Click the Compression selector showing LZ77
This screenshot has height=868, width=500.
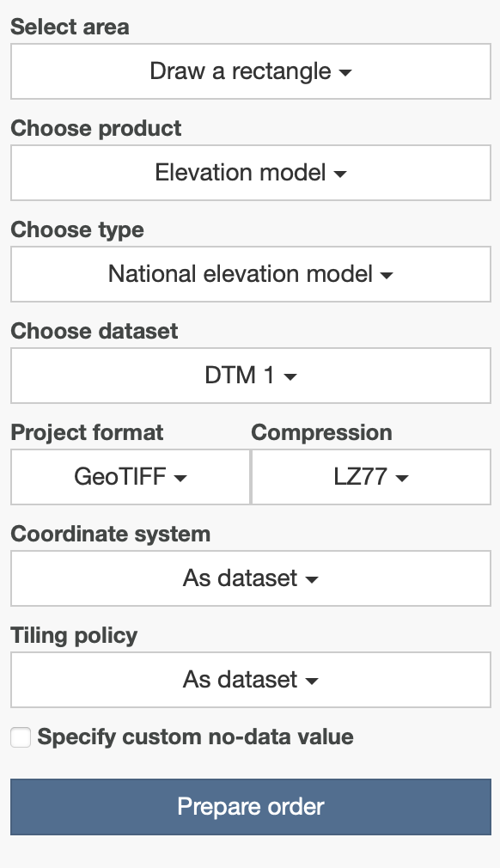371,478
